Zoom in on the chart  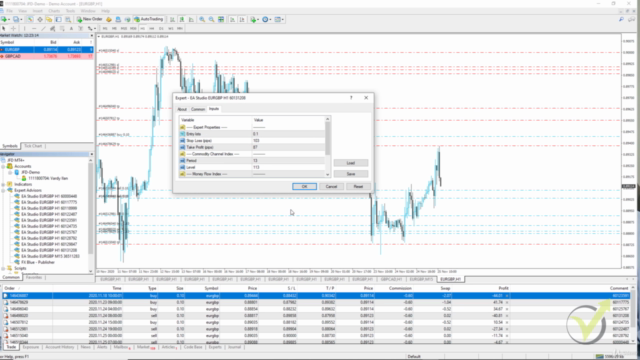202,19
